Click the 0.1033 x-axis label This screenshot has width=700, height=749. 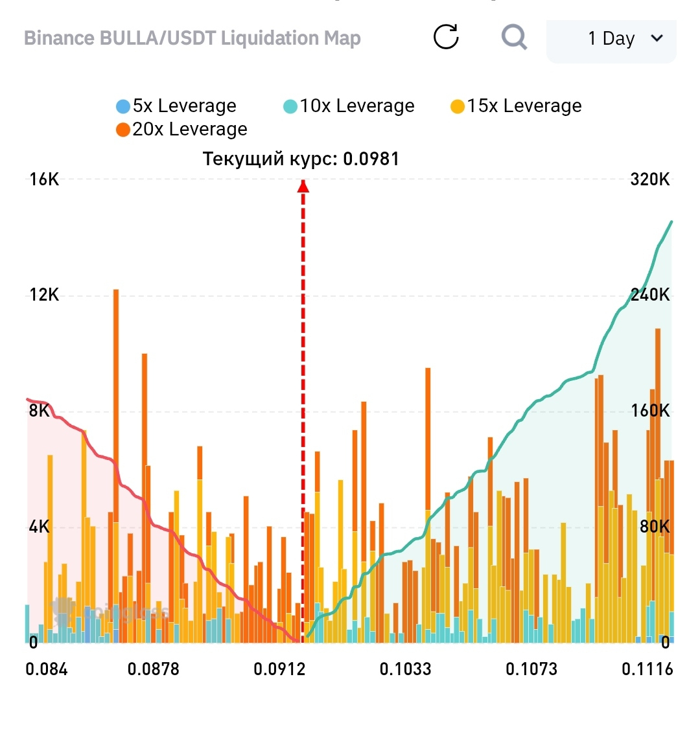coord(405,669)
